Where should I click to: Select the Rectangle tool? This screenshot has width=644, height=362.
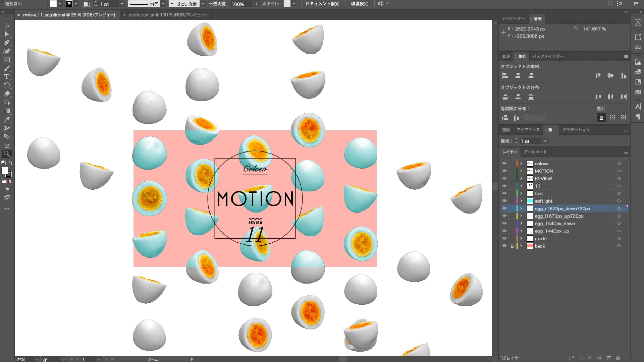(7, 60)
